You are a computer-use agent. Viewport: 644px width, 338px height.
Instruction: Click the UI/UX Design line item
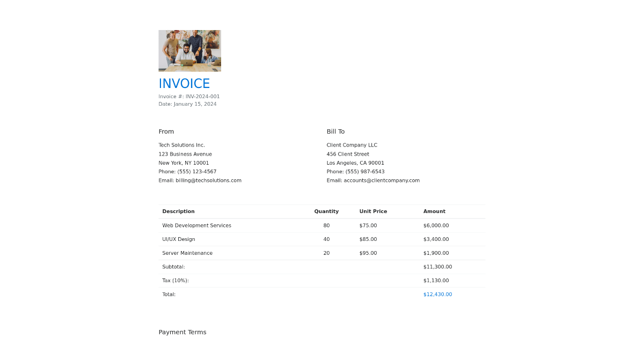pyautogui.click(x=178, y=239)
